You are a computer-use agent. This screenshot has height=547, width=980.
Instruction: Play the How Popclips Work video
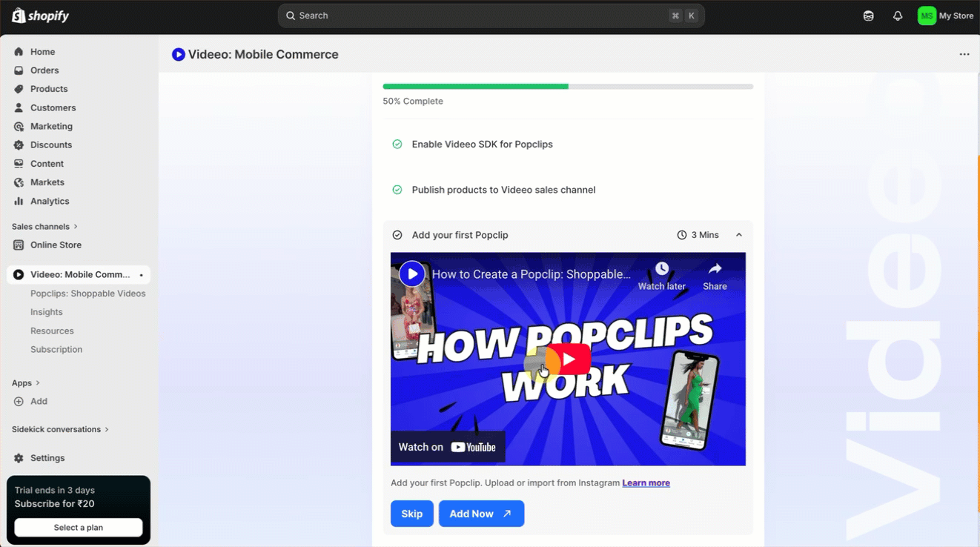568,359
